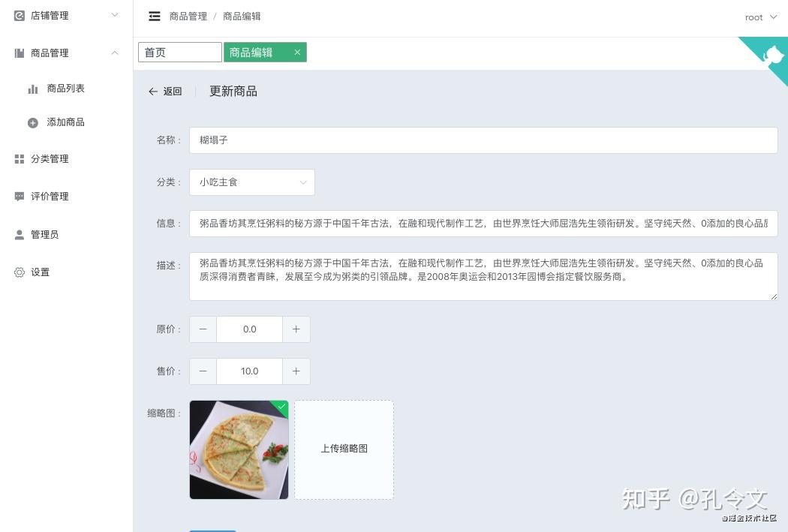The height and width of the screenshot is (532, 788).
Task: Open 设置 via its gear icon
Action: point(19,272)
